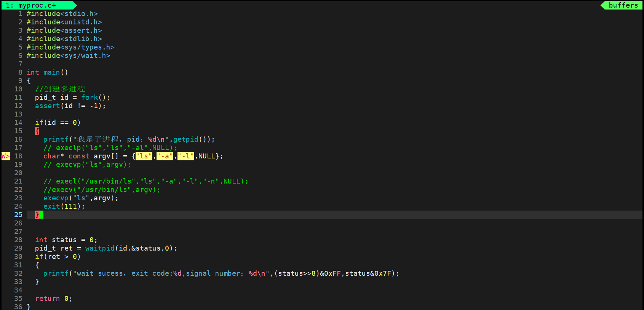Click #include<sys/wait.h> on line 6
Image resolution: width=644 pixels, height=310 pixels.
pos(69,56)
